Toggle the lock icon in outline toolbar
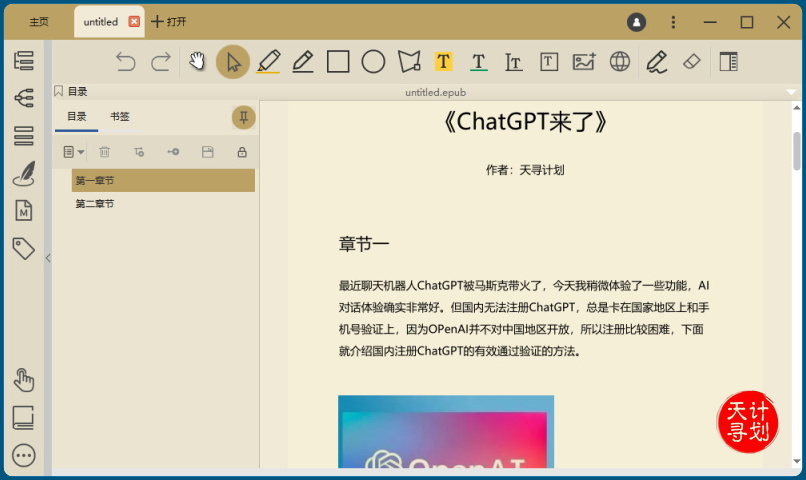 242,152
